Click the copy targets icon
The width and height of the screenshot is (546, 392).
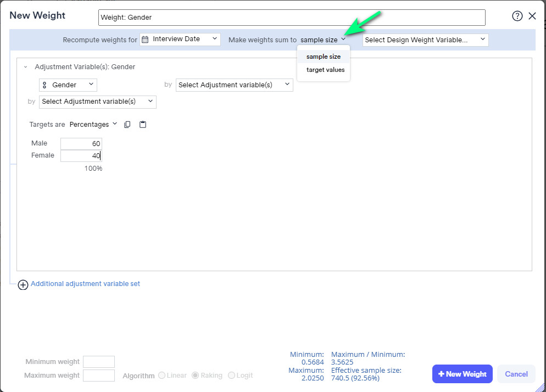[127, 125]
